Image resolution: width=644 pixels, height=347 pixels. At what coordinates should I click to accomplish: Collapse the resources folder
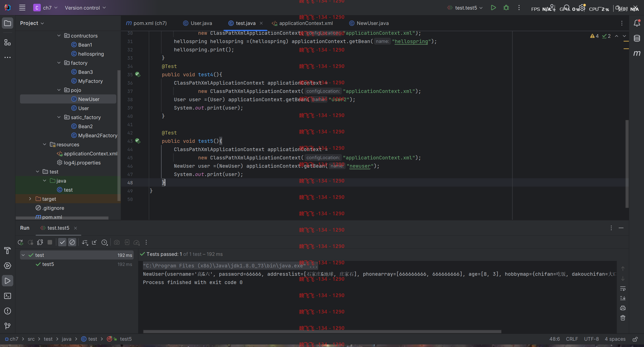(x=45, y=144)
